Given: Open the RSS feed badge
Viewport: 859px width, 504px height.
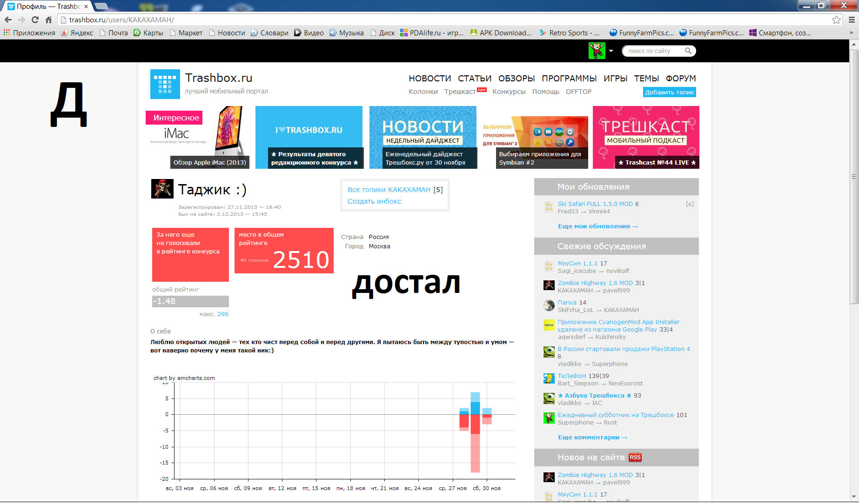Looking at the screenshot, I should pos(635,458).
